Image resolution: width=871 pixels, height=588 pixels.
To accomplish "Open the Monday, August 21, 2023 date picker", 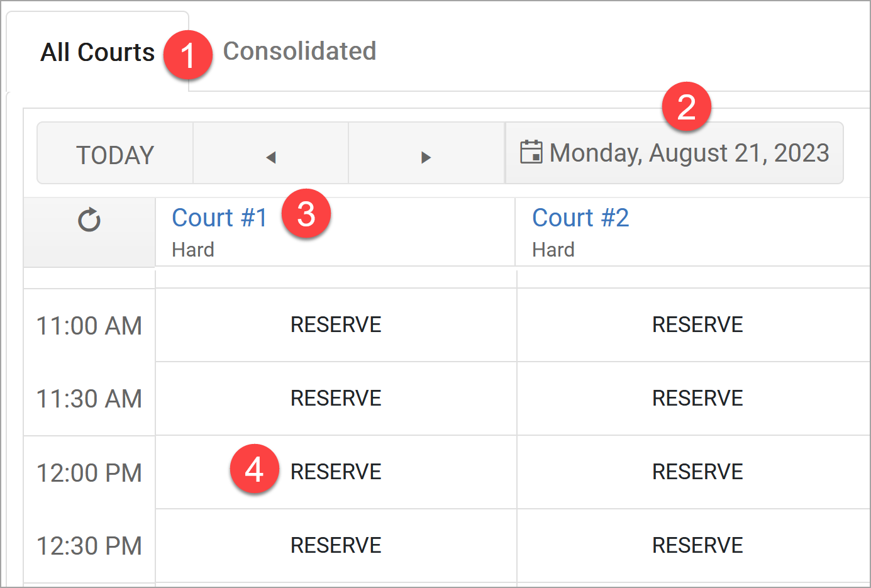I will (x=674, y=153).
